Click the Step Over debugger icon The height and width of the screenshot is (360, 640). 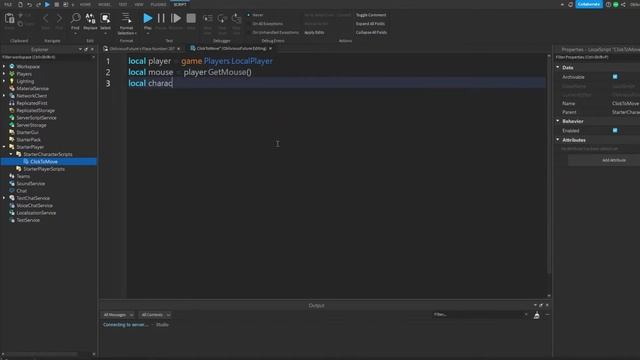[x=222, y=19]
